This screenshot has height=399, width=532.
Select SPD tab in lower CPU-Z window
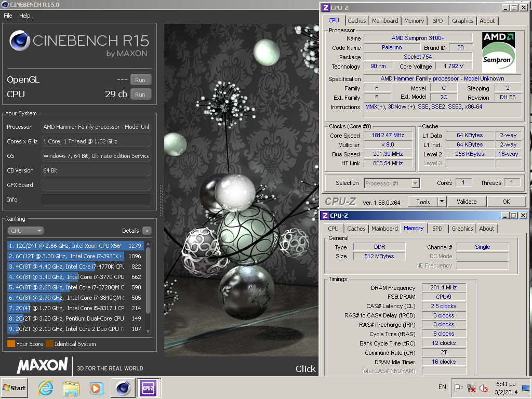(x=437, y=229)
